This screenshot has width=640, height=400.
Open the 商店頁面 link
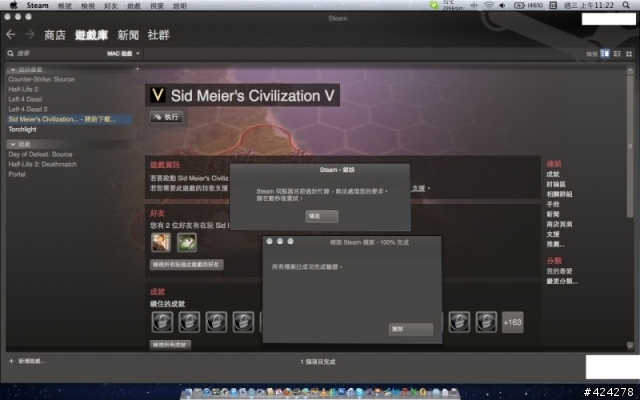click(x=559, y=224)
